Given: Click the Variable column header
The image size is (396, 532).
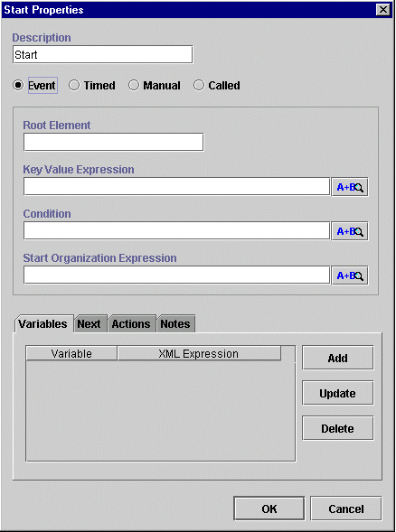Looking at the screenshot, I should click(x=71, y=353).
